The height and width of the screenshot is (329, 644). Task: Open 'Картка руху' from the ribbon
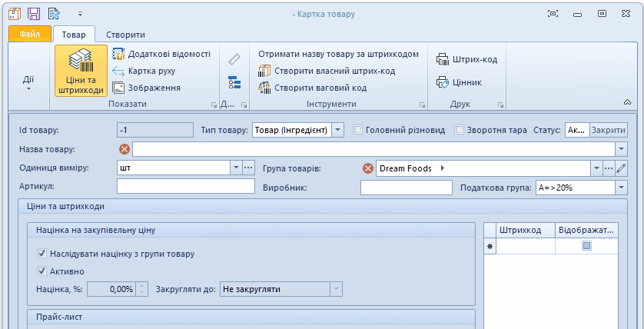pos(144,71)
